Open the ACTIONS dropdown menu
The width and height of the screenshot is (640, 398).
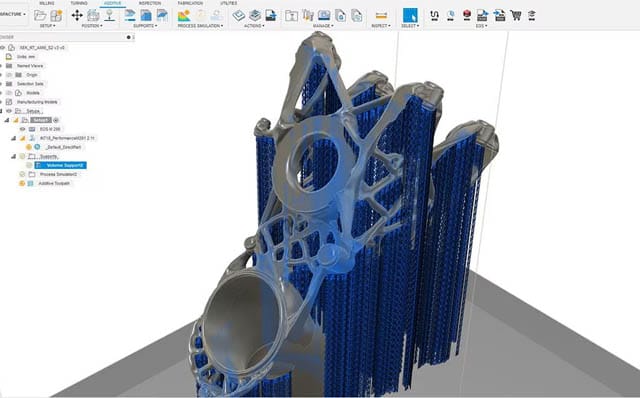pyautogui.click(x=254, y=26)
